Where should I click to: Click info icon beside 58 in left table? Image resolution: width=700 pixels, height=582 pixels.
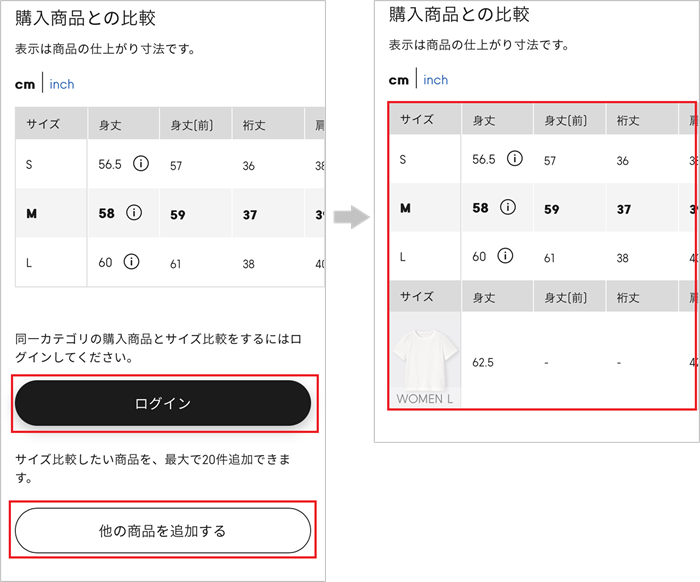(x=134, y=213)
